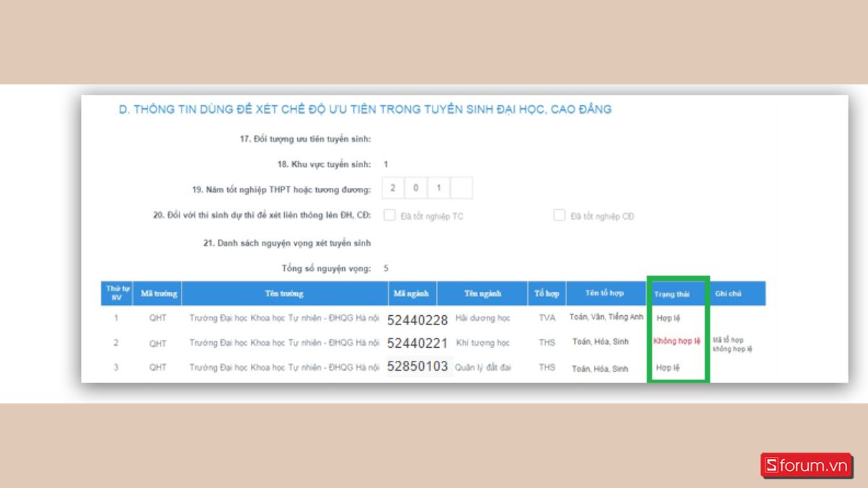Click the "Tên trường" column header
This screenshot has height=488, width=868.
coord(284,294)
